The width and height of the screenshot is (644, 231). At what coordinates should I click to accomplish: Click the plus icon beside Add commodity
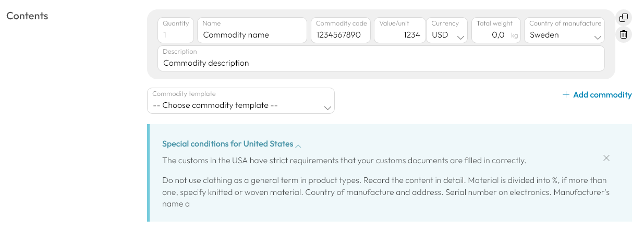tap(566, 95)
